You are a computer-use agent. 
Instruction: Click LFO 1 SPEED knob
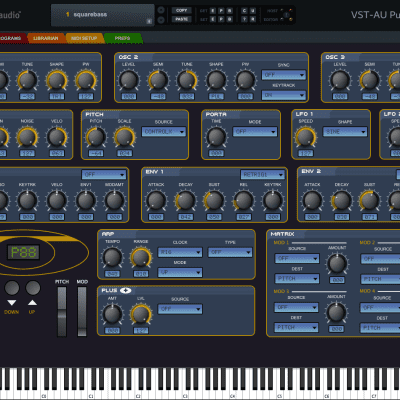pyautogui.click(x=305, y=137)
